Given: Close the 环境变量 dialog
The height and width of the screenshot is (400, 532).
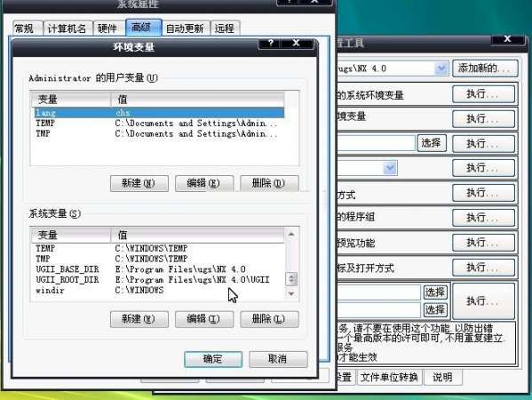Looking at the screenshot, I should [297, 44].
